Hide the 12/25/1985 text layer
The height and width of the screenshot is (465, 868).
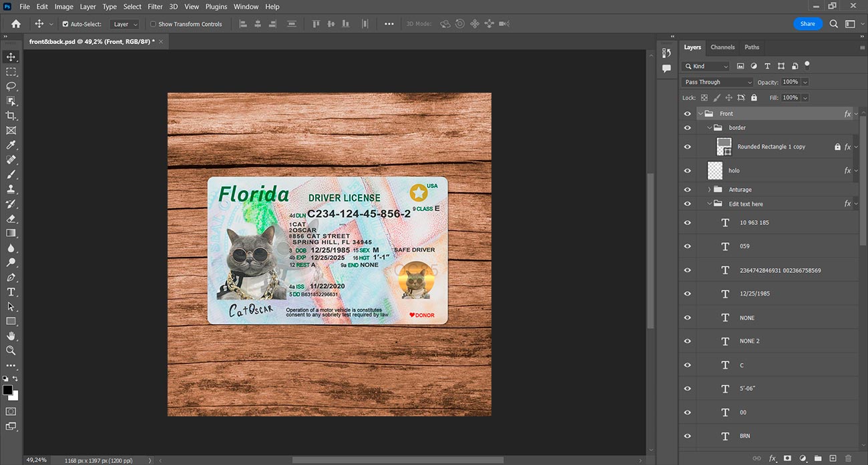688,294
